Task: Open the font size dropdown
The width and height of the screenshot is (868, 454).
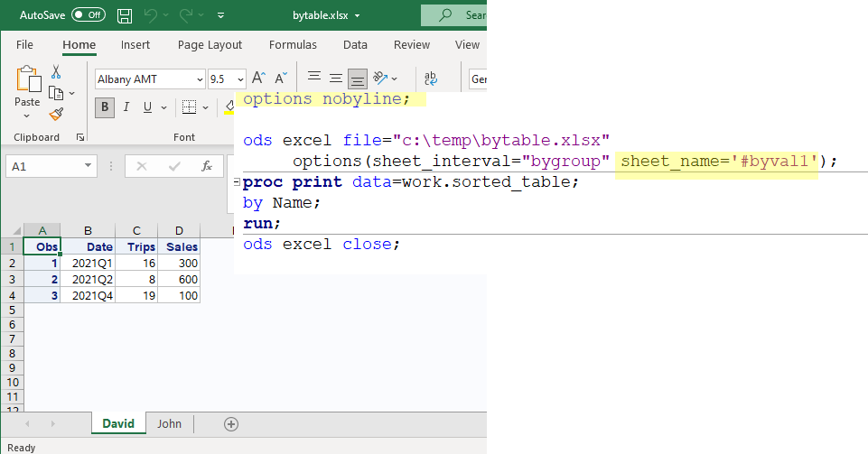Action: tap(239, 79)
